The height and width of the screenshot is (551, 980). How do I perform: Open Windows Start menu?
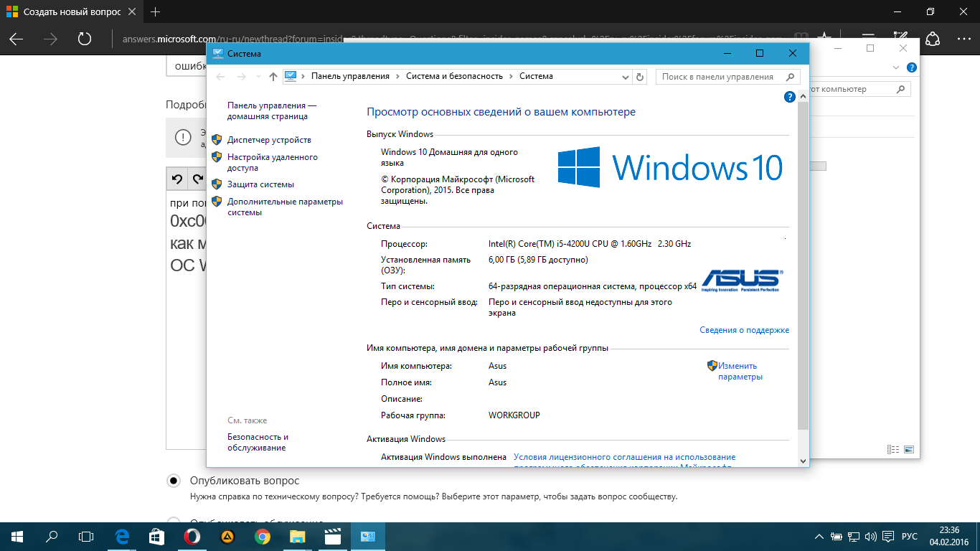pyautogui.click(x=17, y=536)
